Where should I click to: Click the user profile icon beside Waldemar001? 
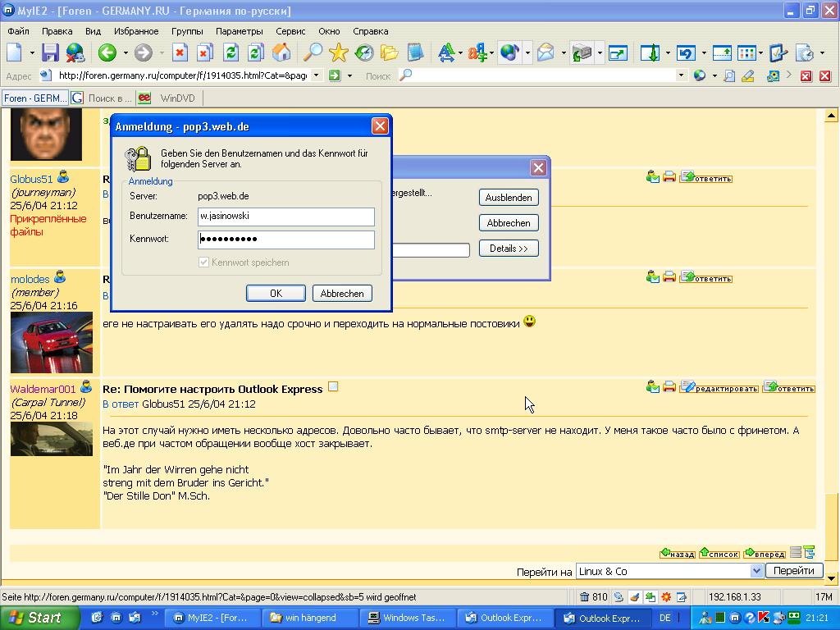click(86, 386)
